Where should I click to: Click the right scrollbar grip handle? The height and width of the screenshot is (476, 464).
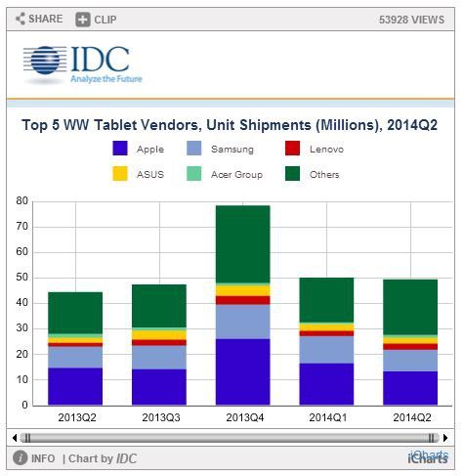click(x=432, y=438)
